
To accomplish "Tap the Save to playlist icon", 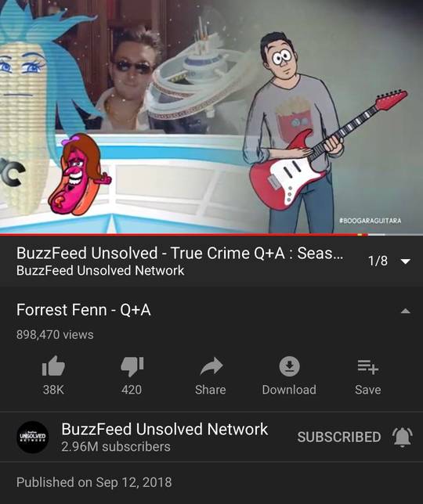I will pos(368,367).
